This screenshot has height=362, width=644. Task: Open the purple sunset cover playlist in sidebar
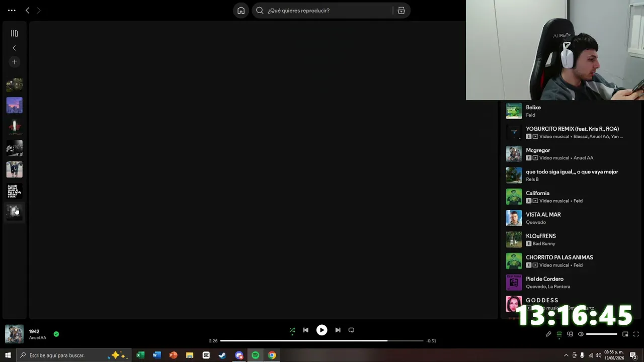pos(14,106)
